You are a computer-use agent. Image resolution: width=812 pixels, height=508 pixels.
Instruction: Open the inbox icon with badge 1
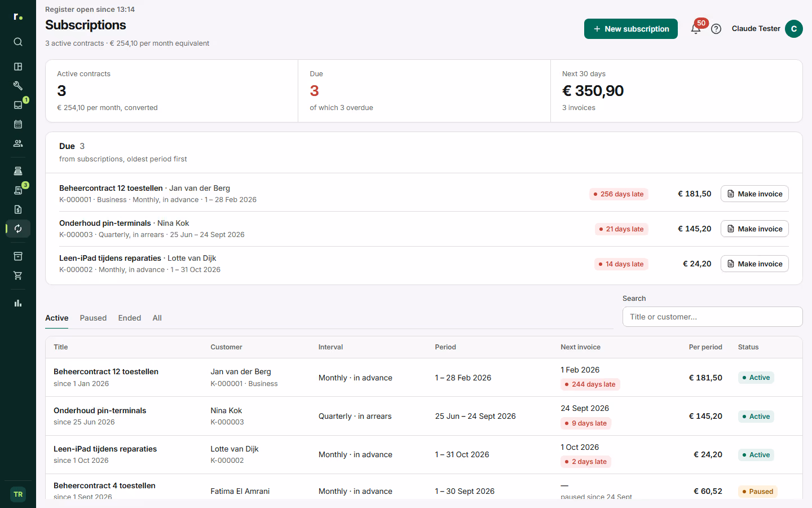click(18, 105)
